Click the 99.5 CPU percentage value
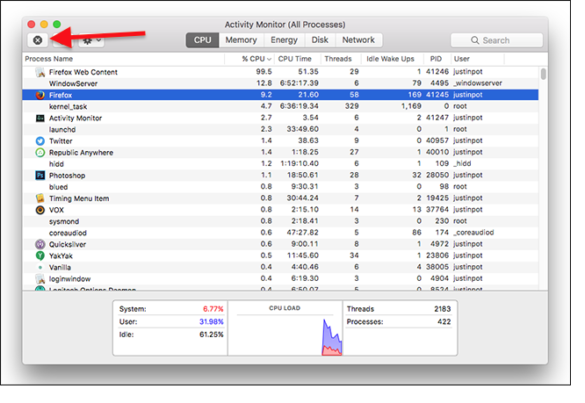585x403 pixels. [x=264, y=72]
